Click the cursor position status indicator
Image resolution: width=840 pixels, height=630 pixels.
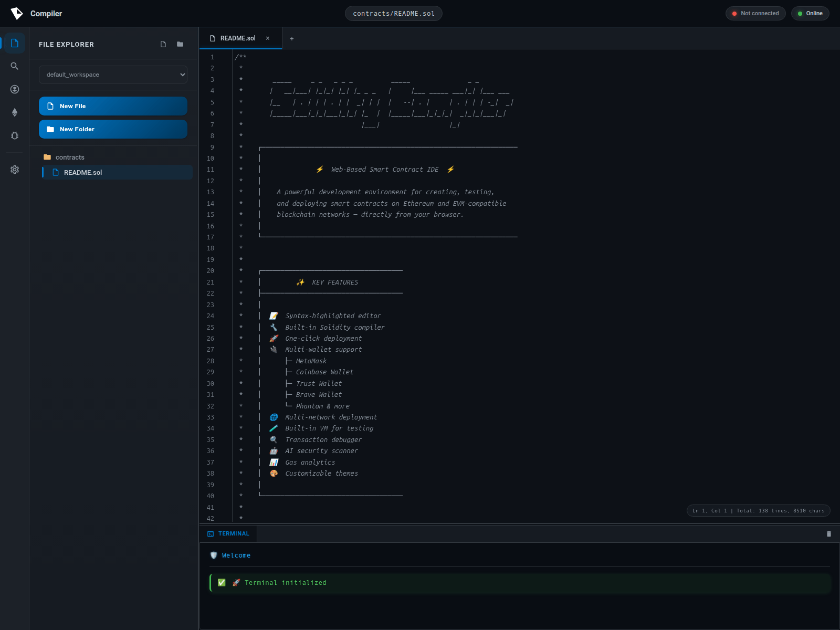point(758,511)
